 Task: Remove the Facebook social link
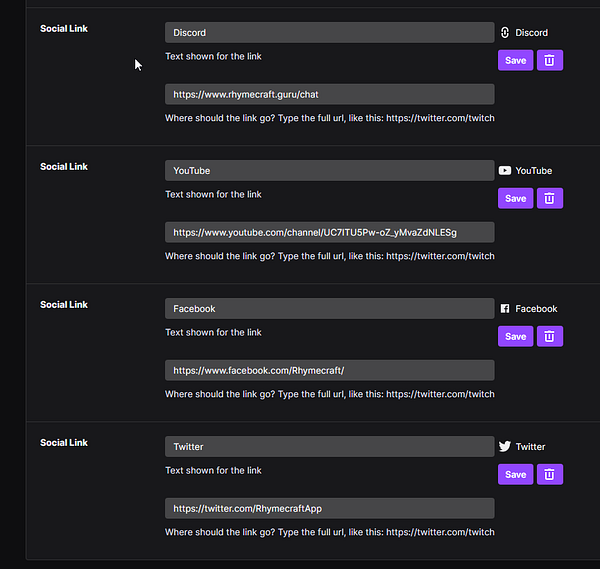550,337
